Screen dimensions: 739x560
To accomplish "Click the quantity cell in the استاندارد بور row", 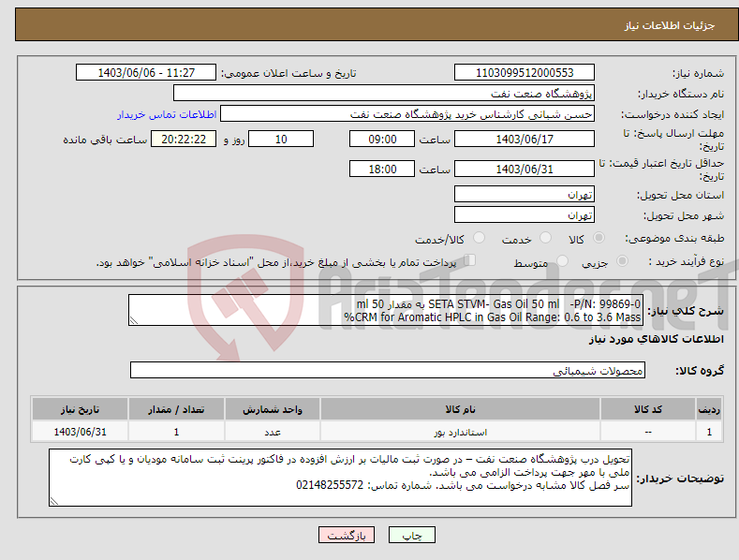I will click(176, 432).
